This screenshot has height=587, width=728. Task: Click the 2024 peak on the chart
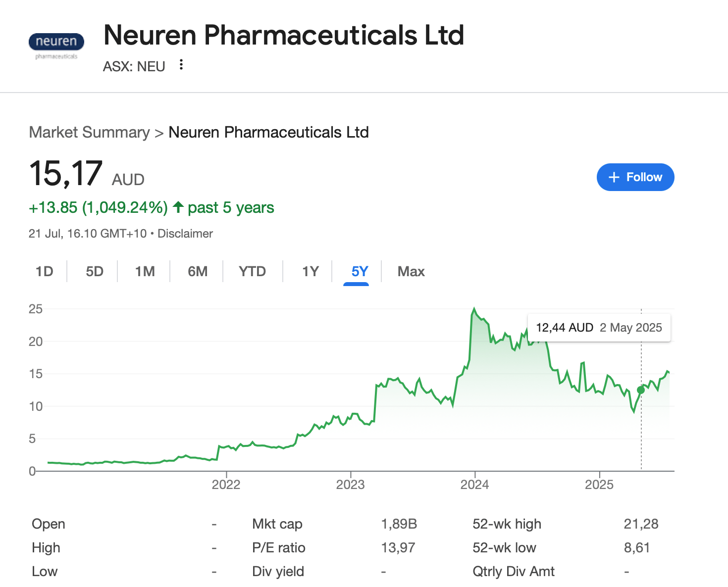[474, 309]
